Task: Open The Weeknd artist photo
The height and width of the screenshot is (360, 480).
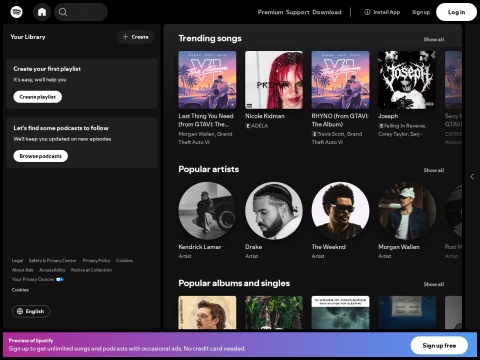Action: coord(340,211)
